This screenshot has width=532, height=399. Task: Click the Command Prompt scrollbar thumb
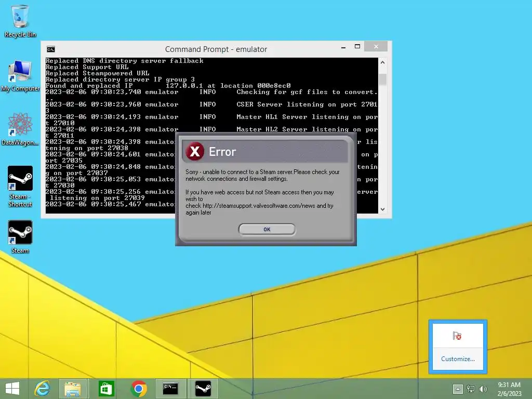point(383,79)
